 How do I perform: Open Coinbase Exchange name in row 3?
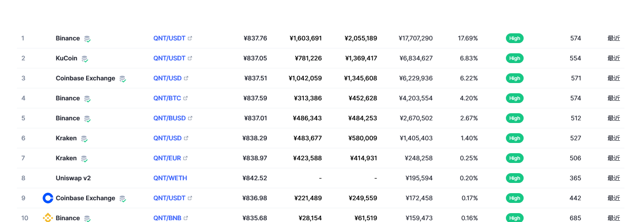85,78
